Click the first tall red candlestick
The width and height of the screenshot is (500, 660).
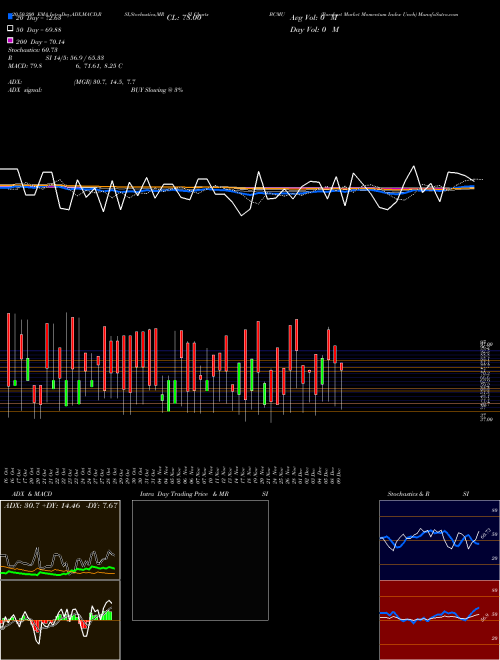point(8,349)
